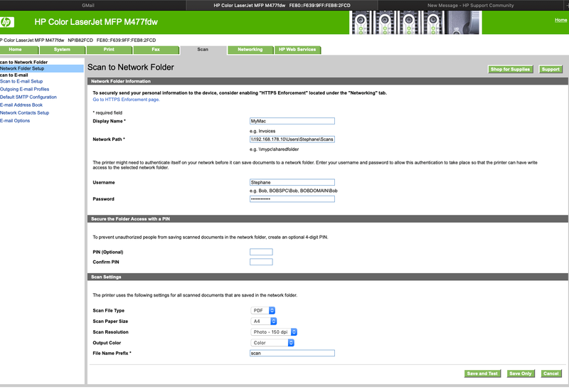This screenshot has width=569, height=392.
Task: Open the HP Web Services tab
Action: 297,50
